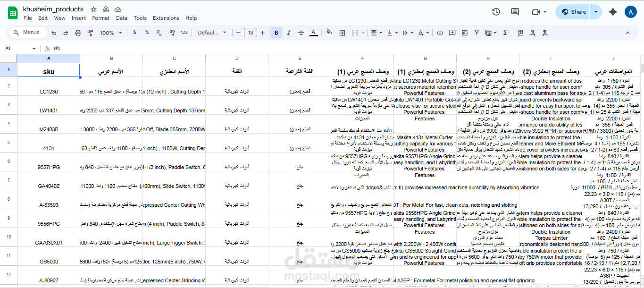Viewport: 644px width, 288px height.
Task: Open the Data menu
Action: tap(122, 18)
